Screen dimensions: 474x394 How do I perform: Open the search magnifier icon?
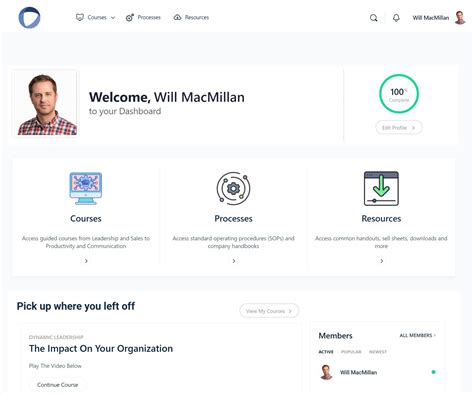374,18
